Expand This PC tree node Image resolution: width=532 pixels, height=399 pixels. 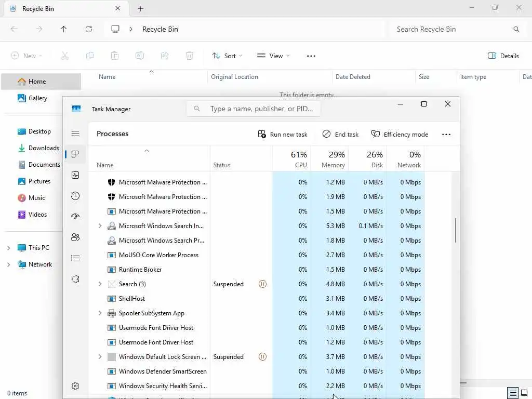[8, 248]
